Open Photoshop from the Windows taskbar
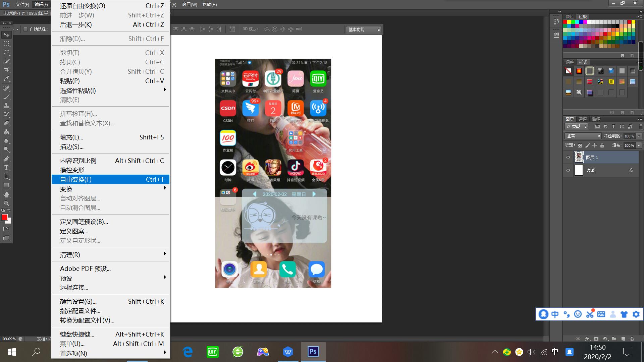The height and width of the screenshot is (362, 644). tap(313, 352)
